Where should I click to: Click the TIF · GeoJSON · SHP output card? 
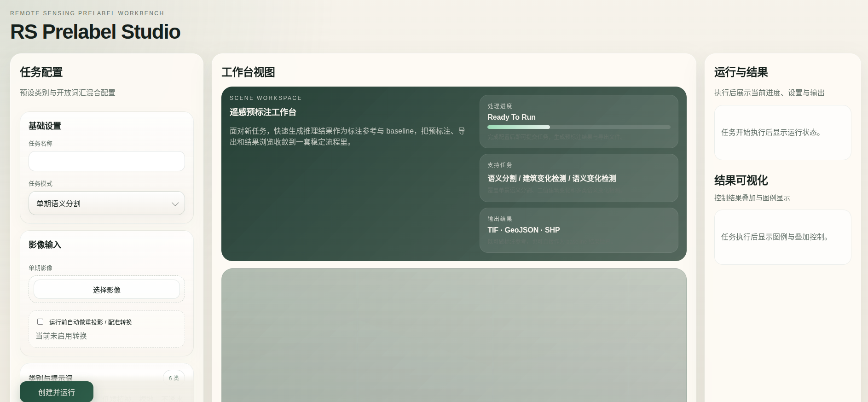coord(579,230)
